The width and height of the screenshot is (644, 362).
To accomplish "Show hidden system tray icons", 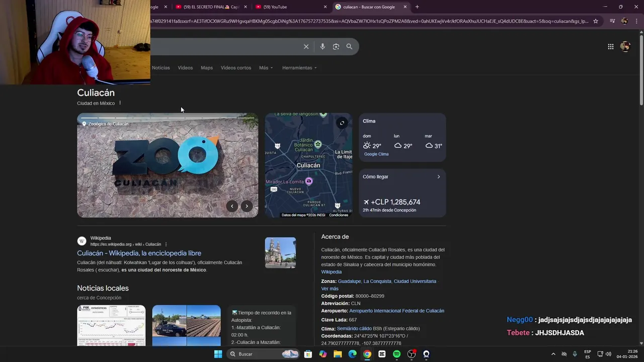I will (x=553, y=354).
